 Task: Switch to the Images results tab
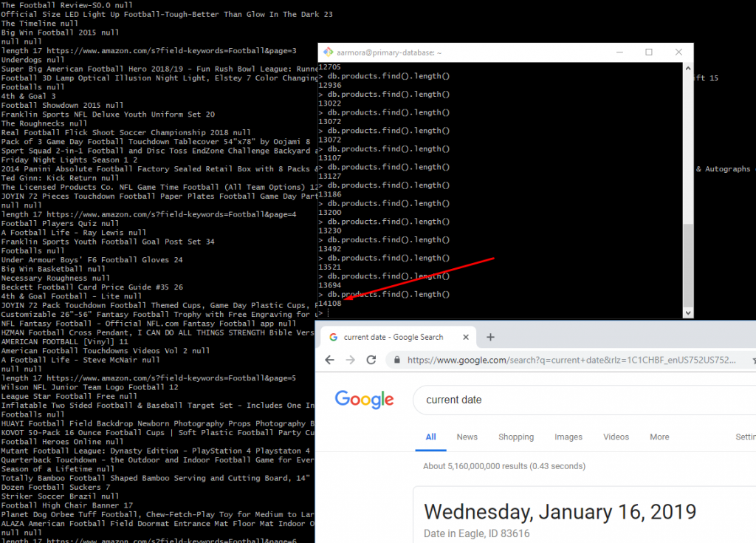pos(568,437)
